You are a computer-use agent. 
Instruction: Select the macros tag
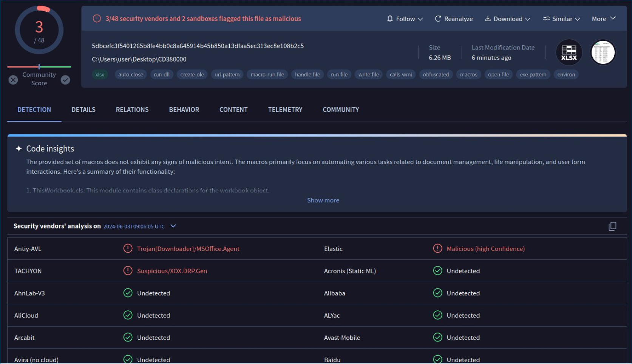pyautogui.click(x=468, y=74)
